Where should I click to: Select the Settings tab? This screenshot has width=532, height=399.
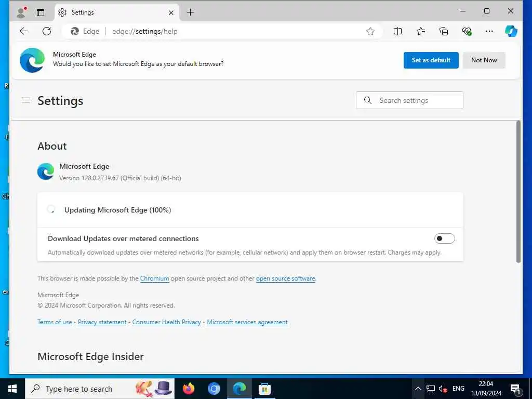coord(116,12)
